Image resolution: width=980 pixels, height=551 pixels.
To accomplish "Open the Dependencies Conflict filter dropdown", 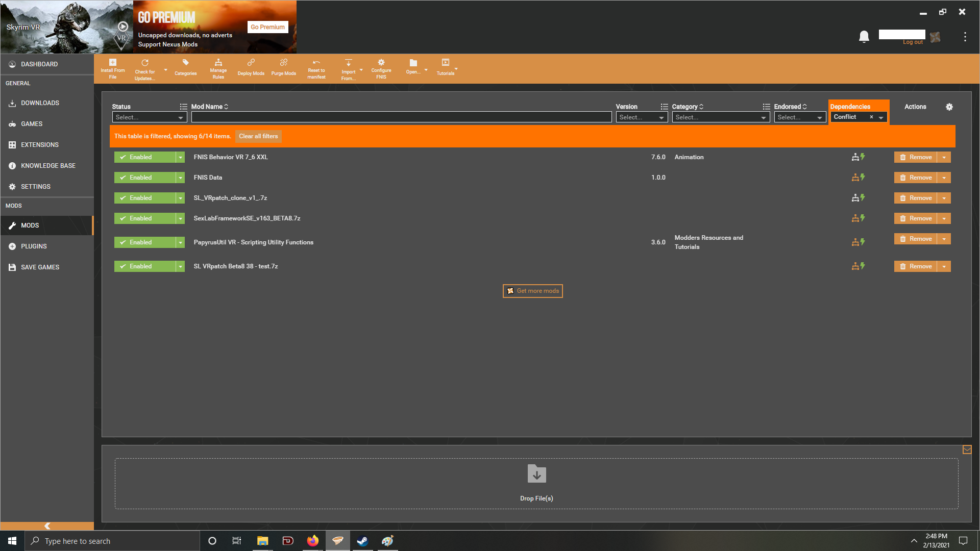I will 881,117.
